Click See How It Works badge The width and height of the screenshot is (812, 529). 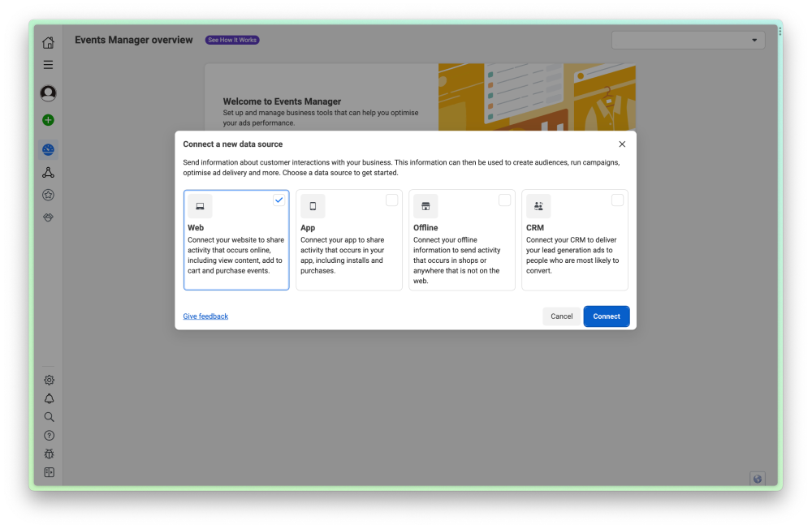[231, 40]
